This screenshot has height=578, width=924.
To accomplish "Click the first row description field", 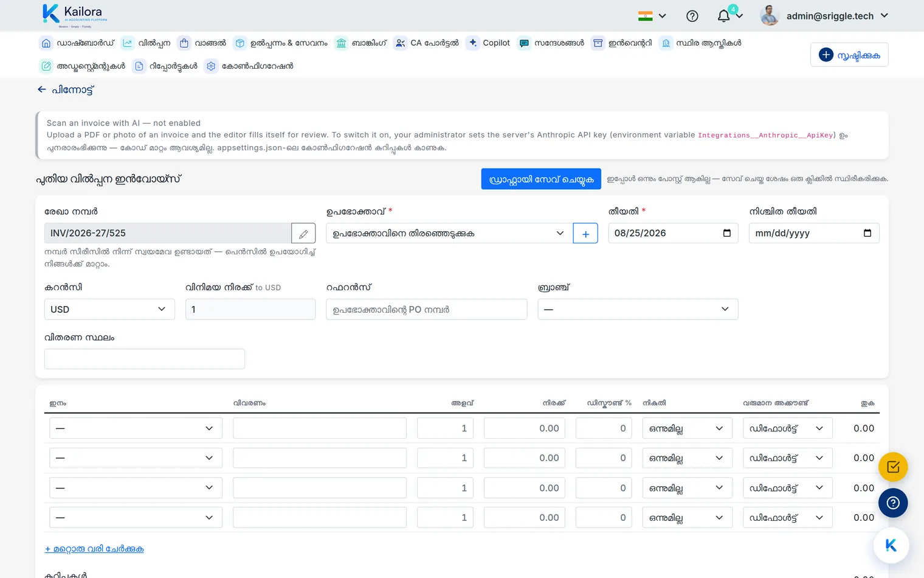I will click(x=320, y=428).
